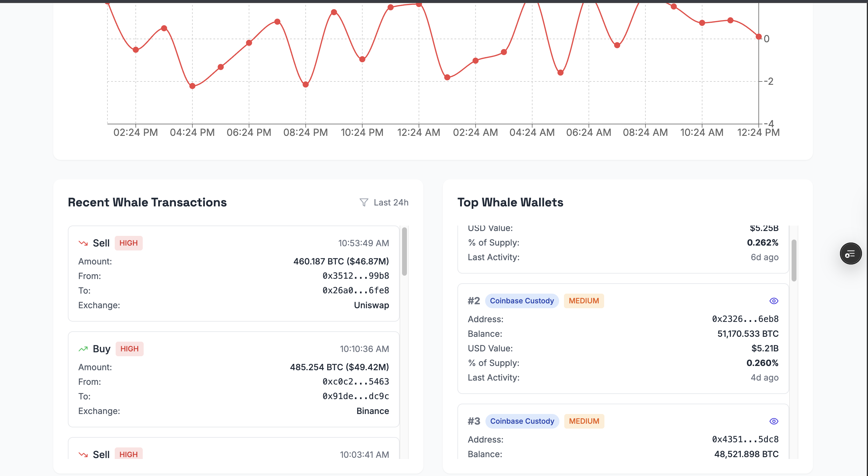The image size is (868, 476).
Task: Click Coinbase Custody tag on wallet #2
Action: point(522,301)
